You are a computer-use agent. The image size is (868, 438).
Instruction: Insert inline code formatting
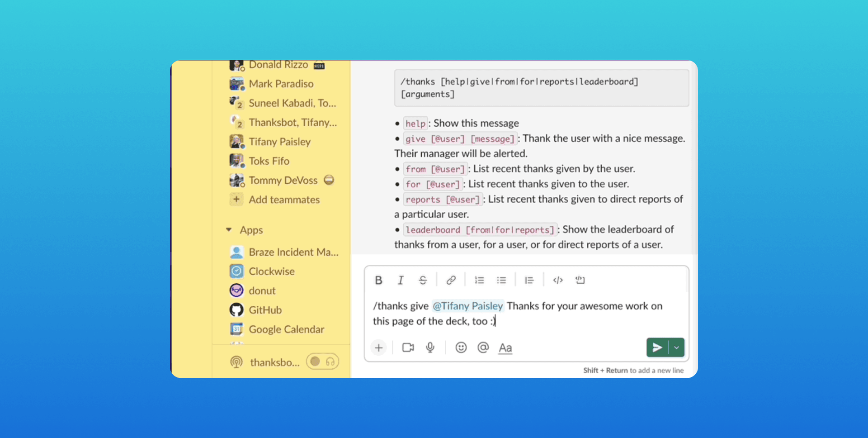[x=558, y=280]
